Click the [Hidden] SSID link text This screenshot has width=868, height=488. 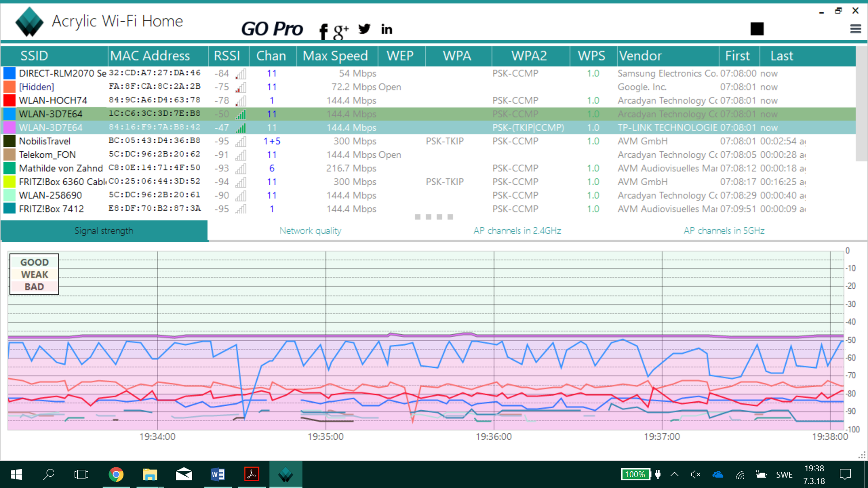click(x=37, y=87)
